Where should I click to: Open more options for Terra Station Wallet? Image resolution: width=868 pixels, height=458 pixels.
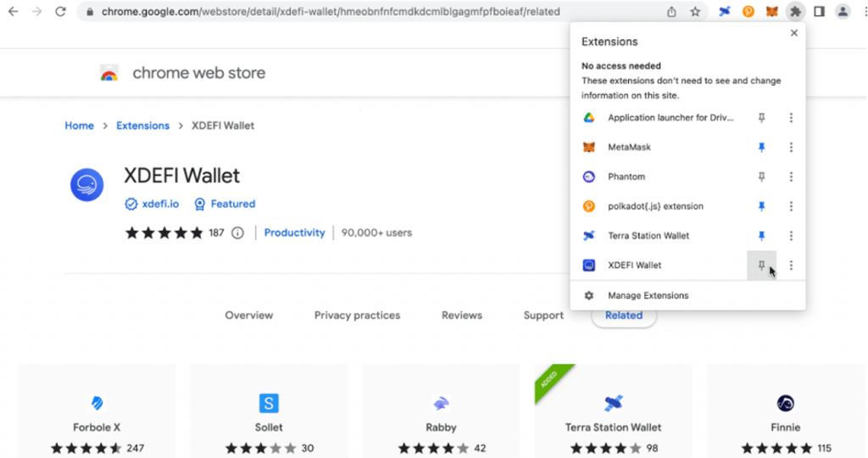[x=791, y=236]
